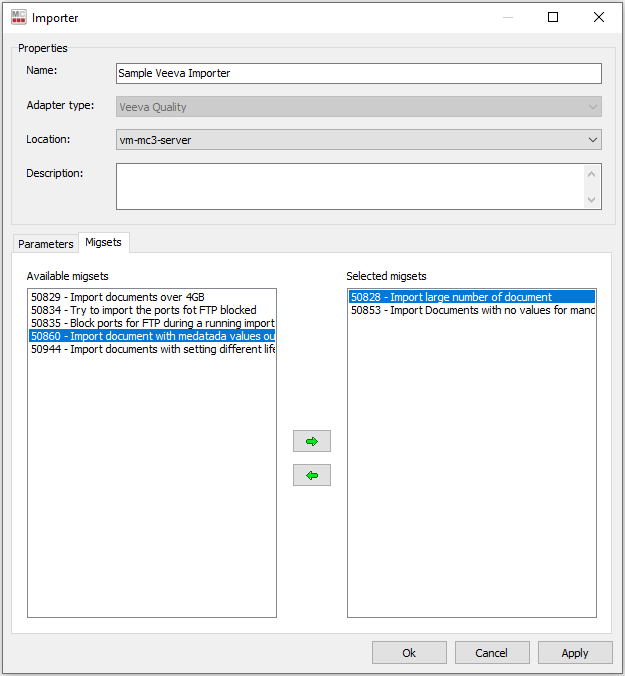Click the Cancel button
This screenshot has width=625, height=676.
(492, 652)
